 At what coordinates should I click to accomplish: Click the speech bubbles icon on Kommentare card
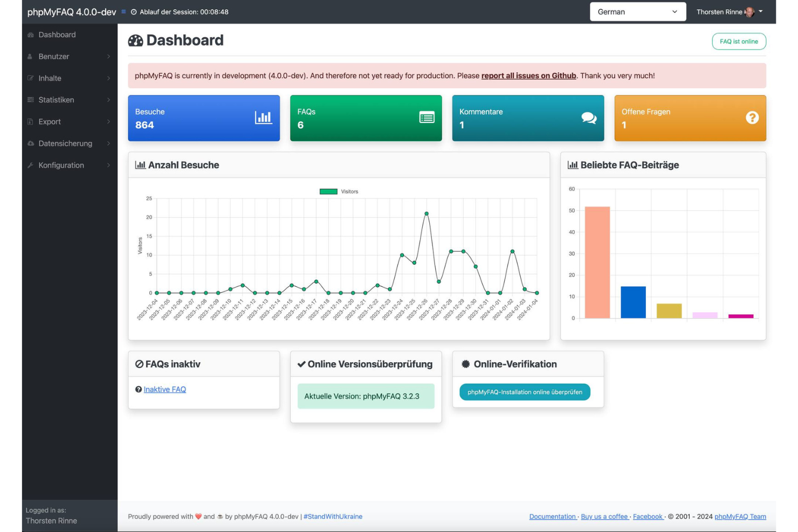(589, 118)
